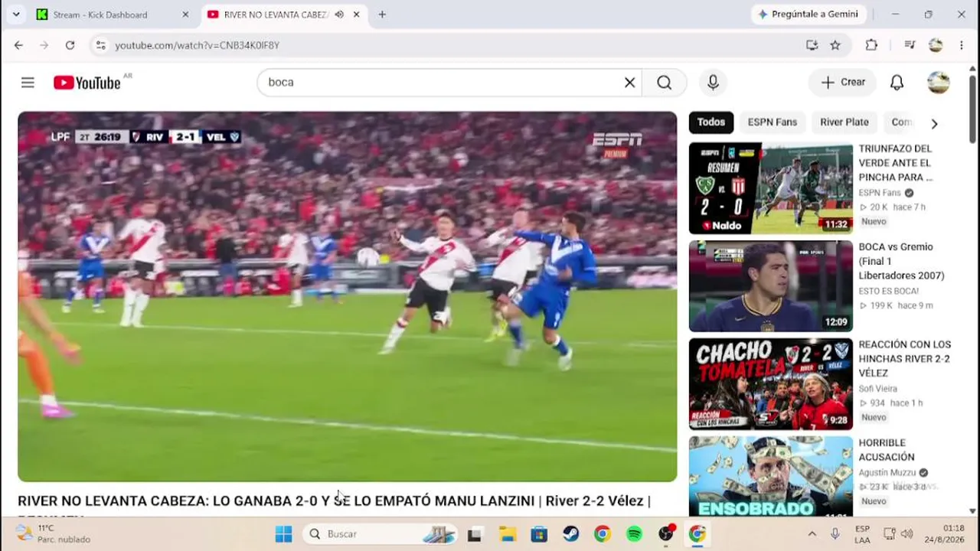Open Chrome media controls
The width and height of the screenshot is (980, 551).
tap(910, 45)
